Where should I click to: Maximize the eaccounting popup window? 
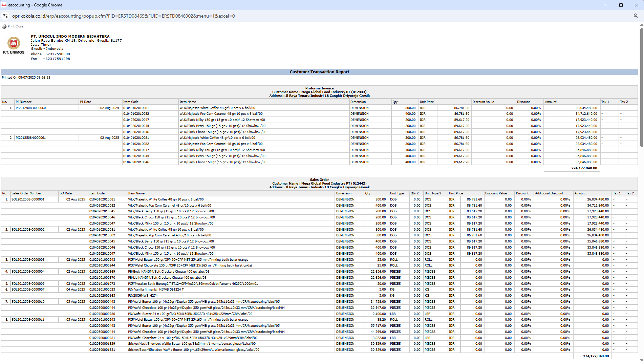[621, 5]
